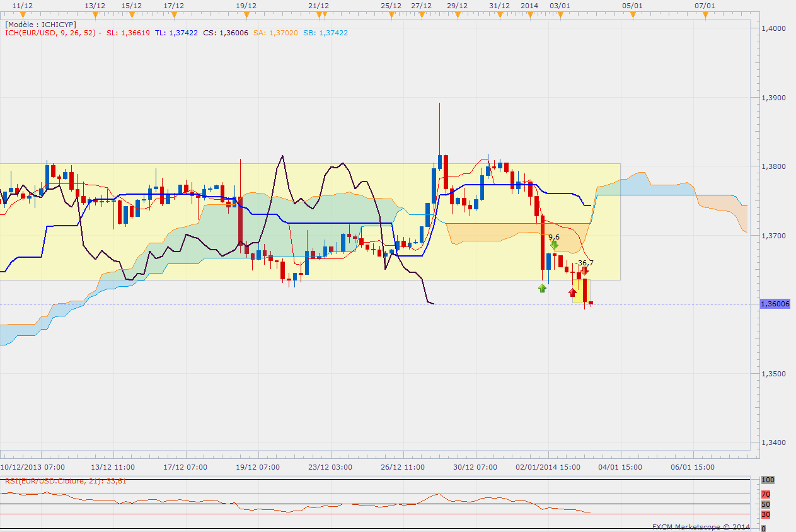Image resolution: width=796 pixels, height=532 pixels.
Task: Click the 19/12 07:00 time axis label
Action: [258, 467]
